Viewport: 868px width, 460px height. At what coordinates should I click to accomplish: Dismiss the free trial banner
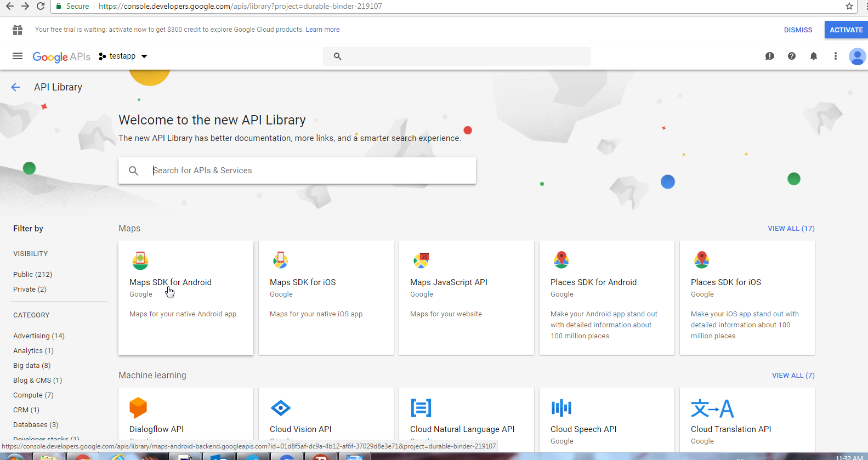(x=798, y=30)
